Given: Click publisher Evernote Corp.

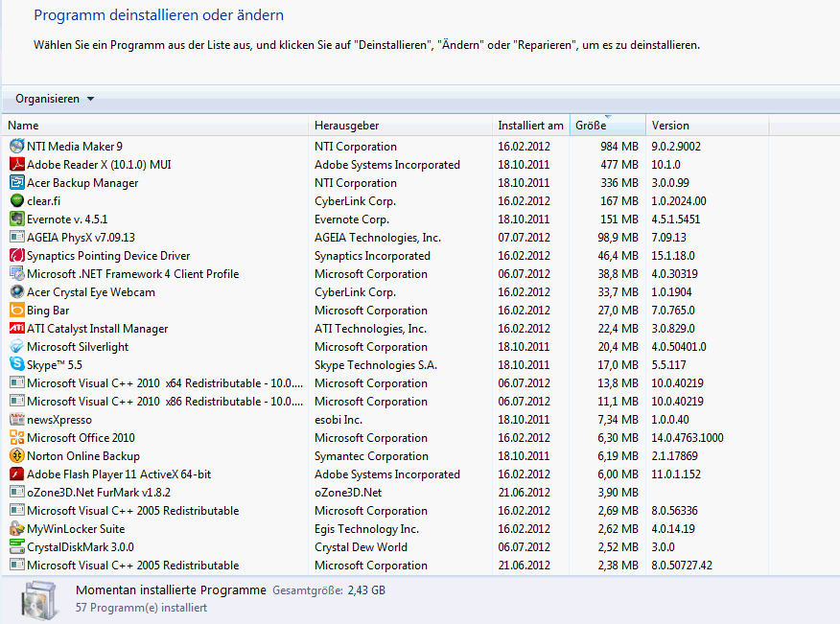Looking at the screenshot, I should pyautogui.click(x=352, y=220).
